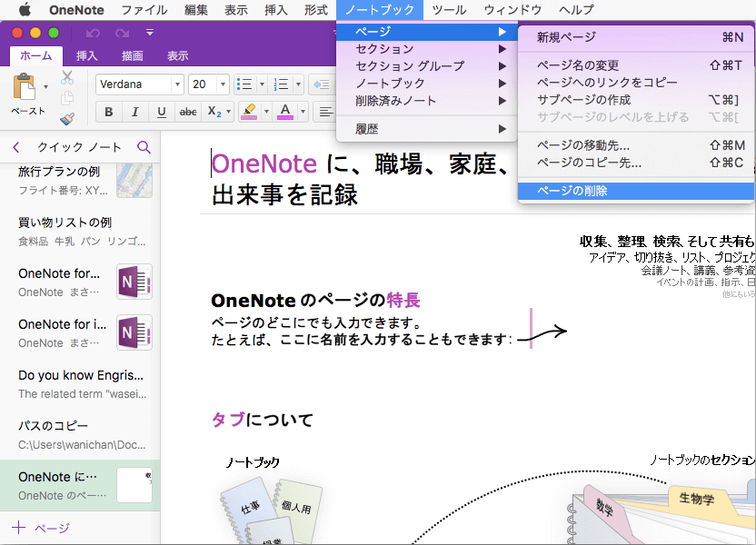Open the パスのコピー page
756x545 pixels.
click(x=80, y=435)
